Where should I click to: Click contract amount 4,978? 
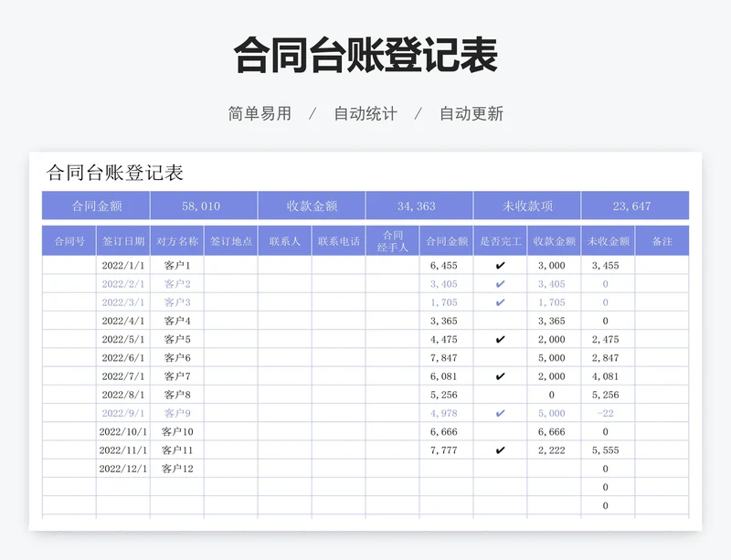tap(444, 413)
